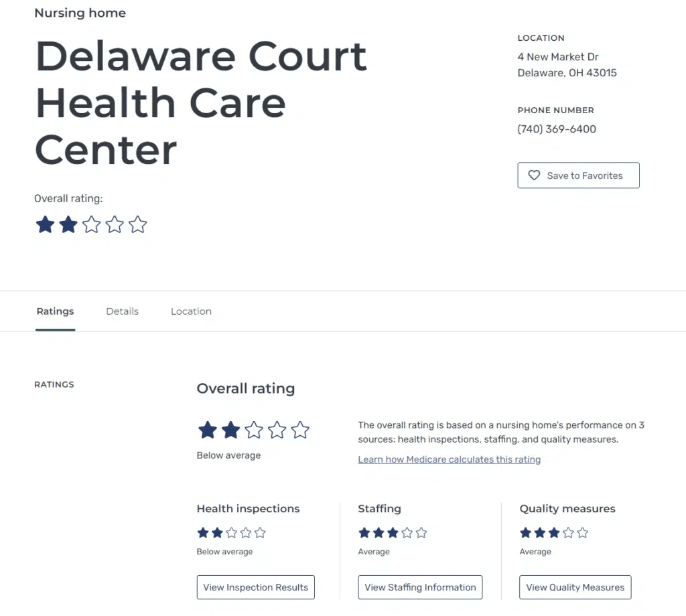The height and width of the screenshot is (616, 686).
Task: Click the Delaware Court Health Care Center heading
Action: 201,102
